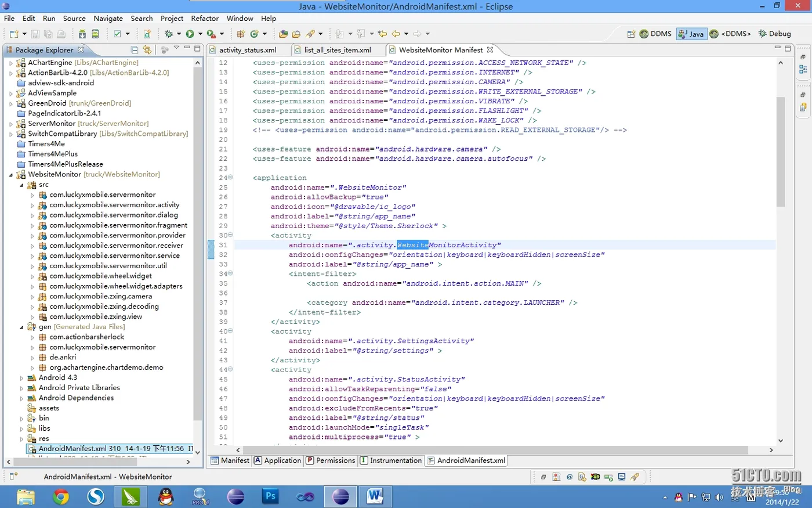Screen dimensions: 812x508
Task: Activate the Java perspective button
Action: 690,34
